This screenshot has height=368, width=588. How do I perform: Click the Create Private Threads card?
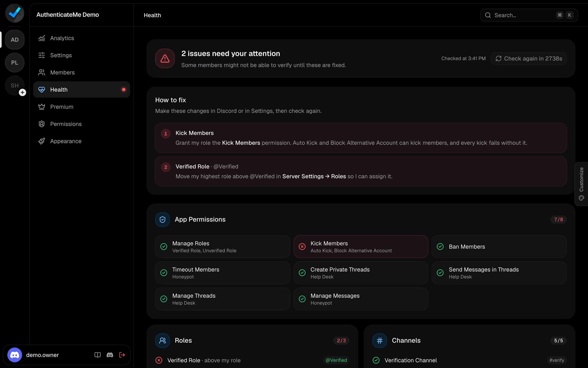click(361, 273)
